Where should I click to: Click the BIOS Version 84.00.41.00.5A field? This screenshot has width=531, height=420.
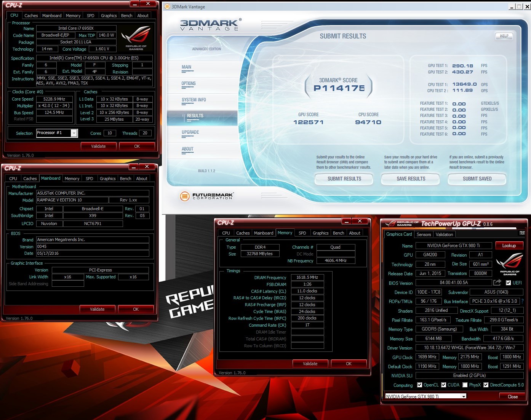(x=454, y=283)
